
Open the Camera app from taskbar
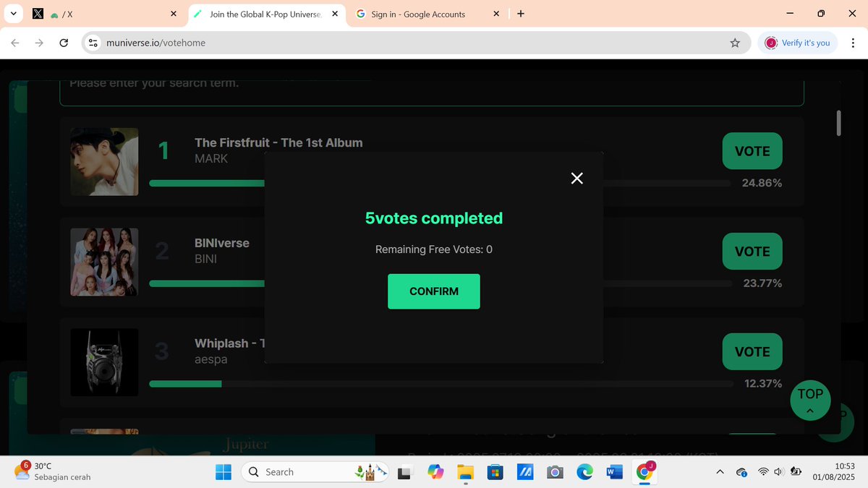(x=555, y=472)
